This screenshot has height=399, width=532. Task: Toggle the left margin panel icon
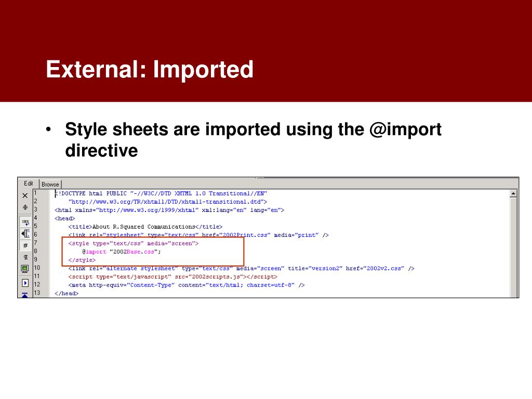[25, 233]
